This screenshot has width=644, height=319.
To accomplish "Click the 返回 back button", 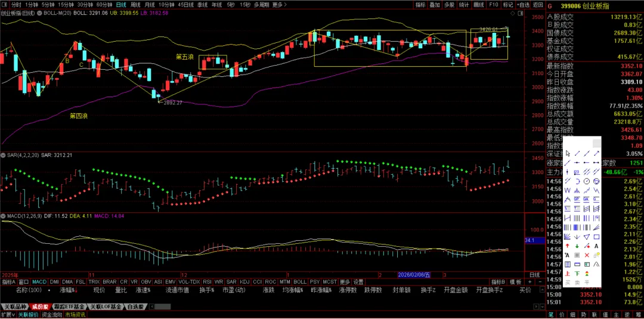I will pyautogui.click(x=538, y=5).
